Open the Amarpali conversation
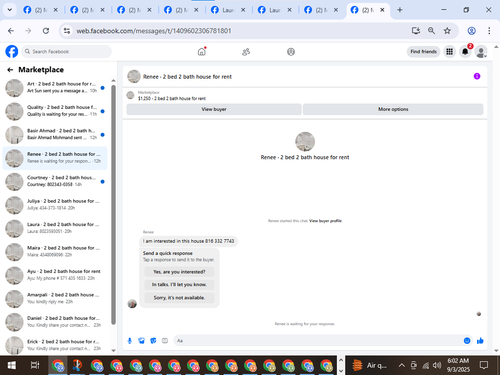 coord(55,299)
